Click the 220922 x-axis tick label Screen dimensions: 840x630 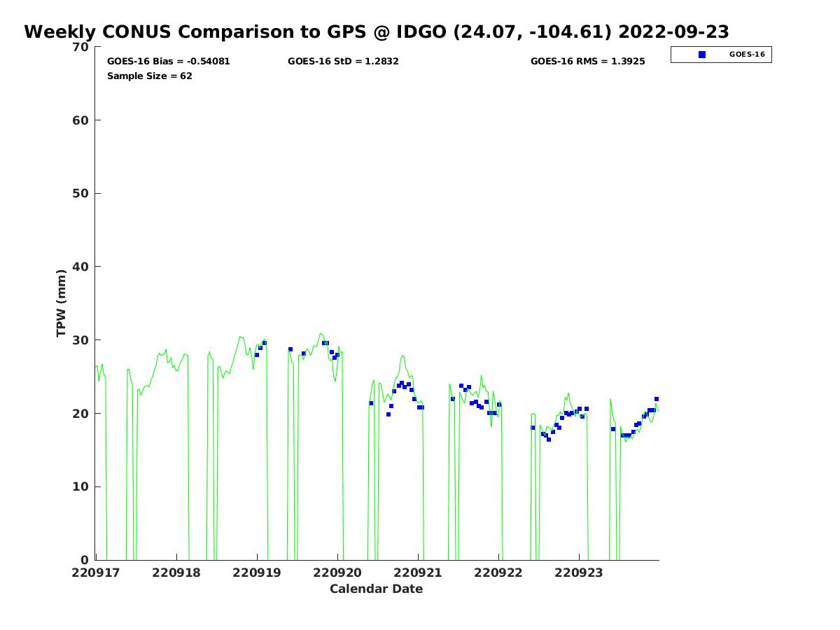point(498,573)
